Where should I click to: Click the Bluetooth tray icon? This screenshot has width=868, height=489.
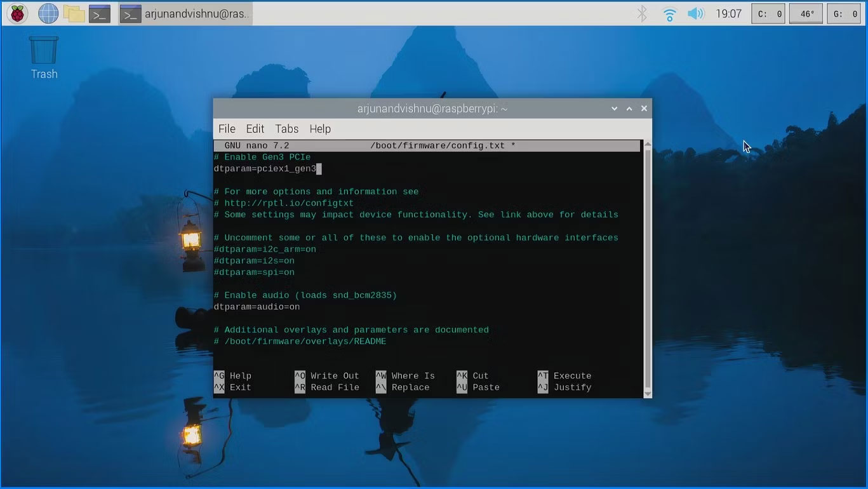(x=642, y=13)
